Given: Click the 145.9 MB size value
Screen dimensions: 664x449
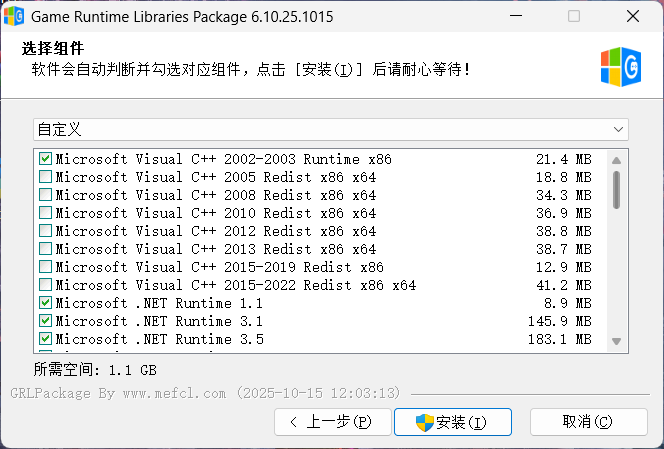Looking at the screenshot, I should coord(559,321).
